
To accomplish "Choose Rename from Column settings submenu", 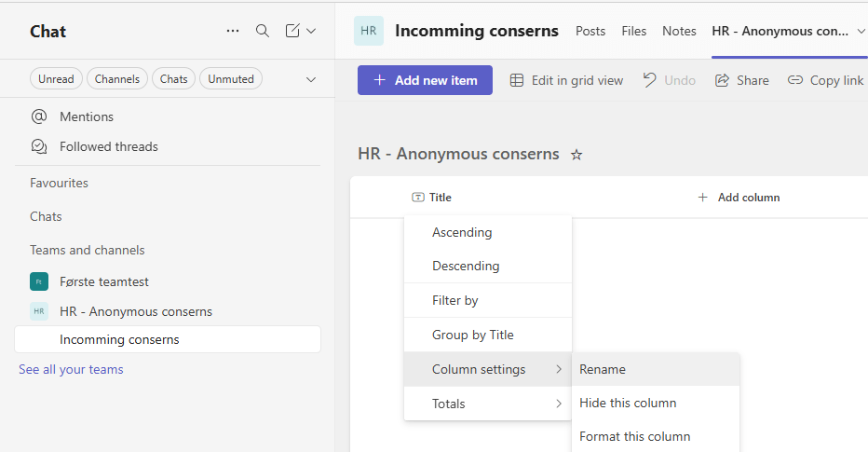I will pos(603,369).
